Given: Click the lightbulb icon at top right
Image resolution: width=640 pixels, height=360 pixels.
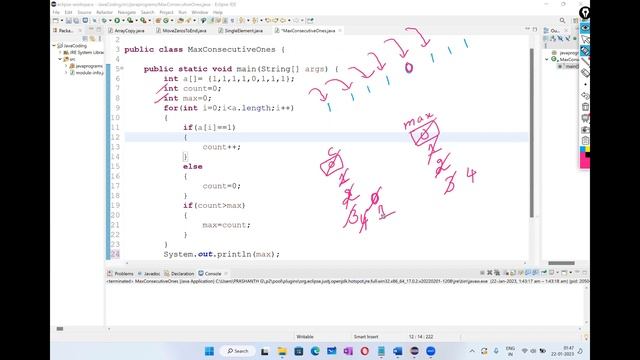Looking at the screenshot, I should point(585,12).
